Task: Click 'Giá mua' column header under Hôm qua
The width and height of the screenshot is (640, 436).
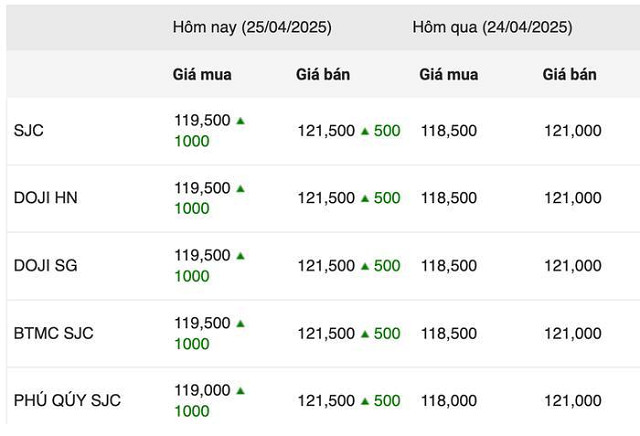Action: pos(449,74)
